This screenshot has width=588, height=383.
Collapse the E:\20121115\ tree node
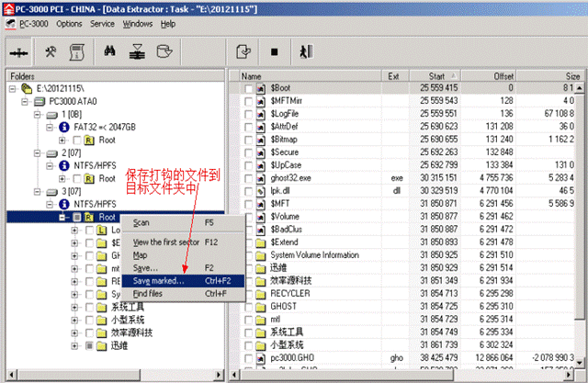point(12,89)
